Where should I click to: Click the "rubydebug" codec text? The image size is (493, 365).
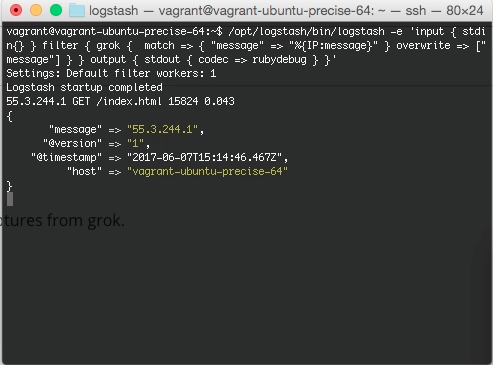tap(279, 60)
